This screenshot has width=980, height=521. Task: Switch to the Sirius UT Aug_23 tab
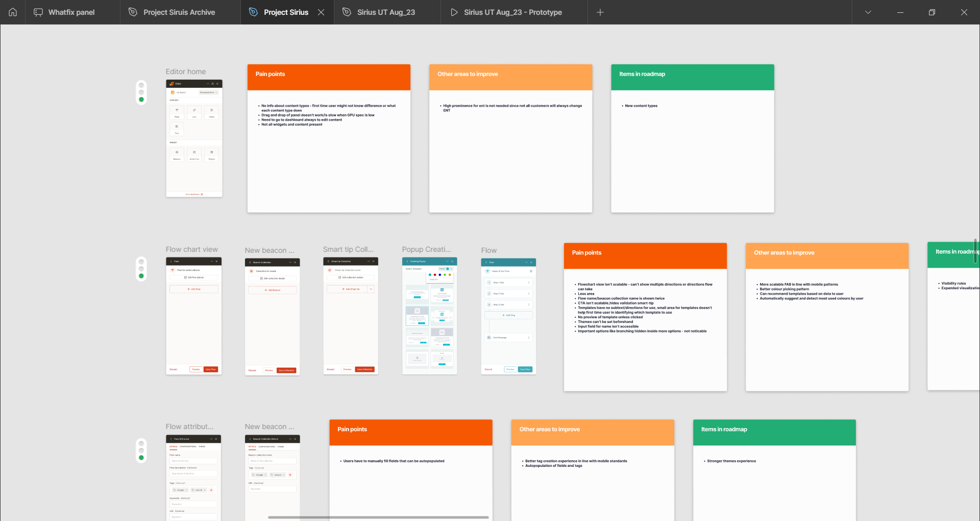click(x=386, y=12)
